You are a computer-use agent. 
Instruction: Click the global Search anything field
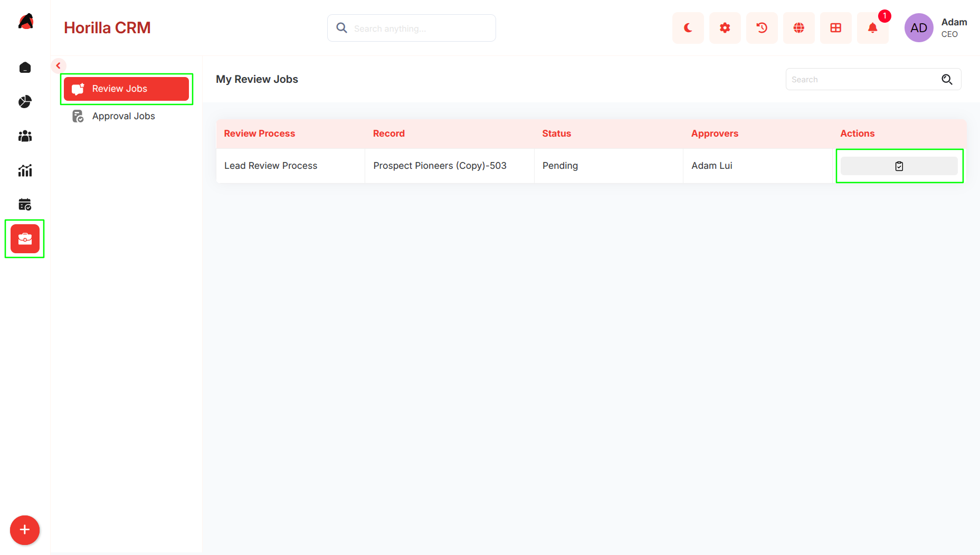pyautogui.click(x=412, y=28)
